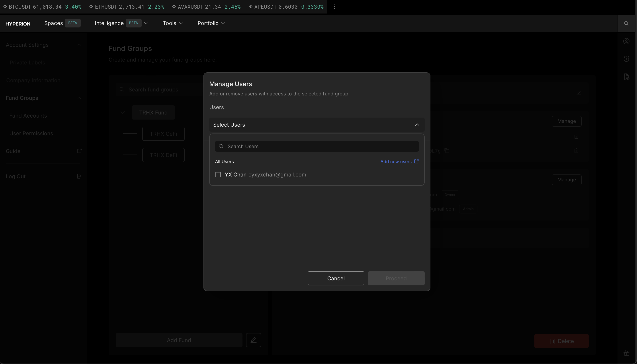637x364 pixels.
Task: Click the three-dot ticker options icon
Action: pos(334,7)
